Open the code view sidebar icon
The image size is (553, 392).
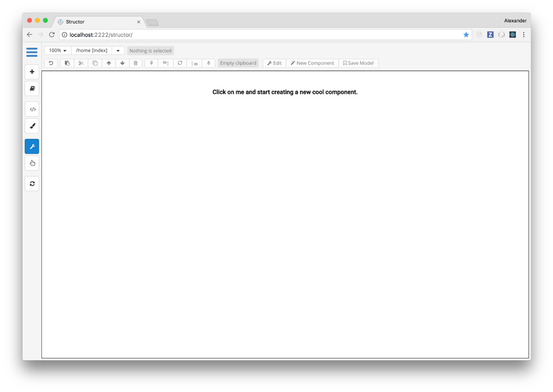pos(32,109)
